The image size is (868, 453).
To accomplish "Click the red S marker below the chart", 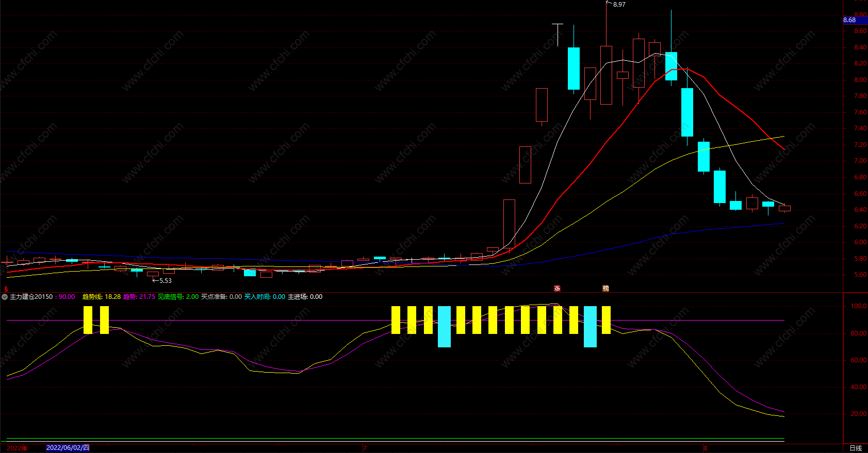I will click(6, 289).
